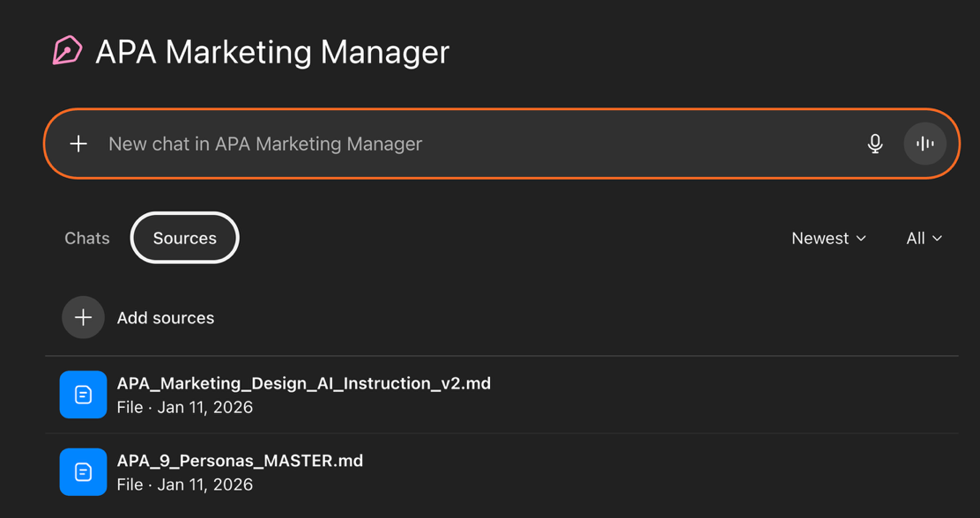Open APA_Marketing_Design_AI_Instruction_v2.md file name
This screenshot has width=980, height=518.
pos(303,383)
